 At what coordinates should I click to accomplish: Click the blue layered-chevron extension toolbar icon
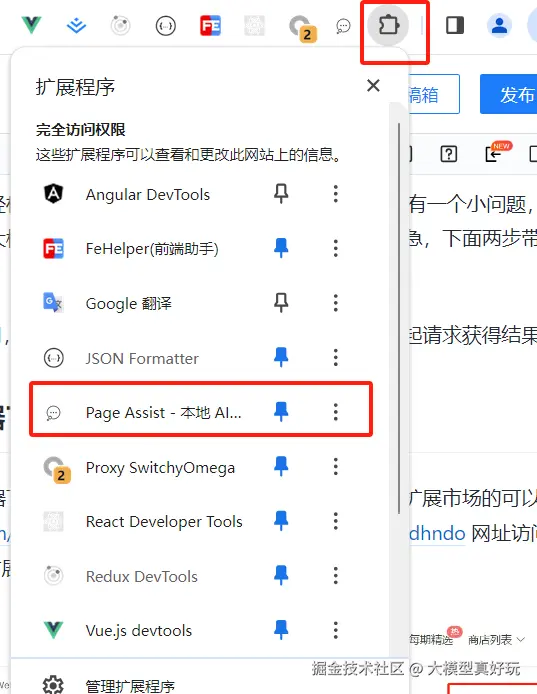(x=76, y=26)
